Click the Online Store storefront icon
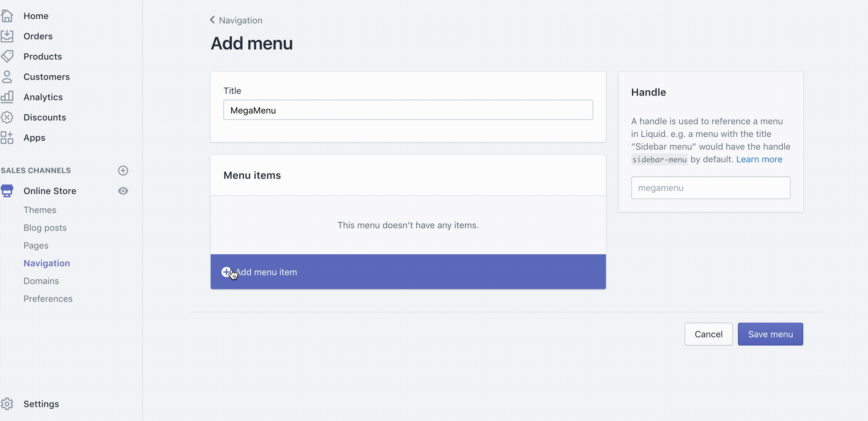868x421 pixels. 7,191
